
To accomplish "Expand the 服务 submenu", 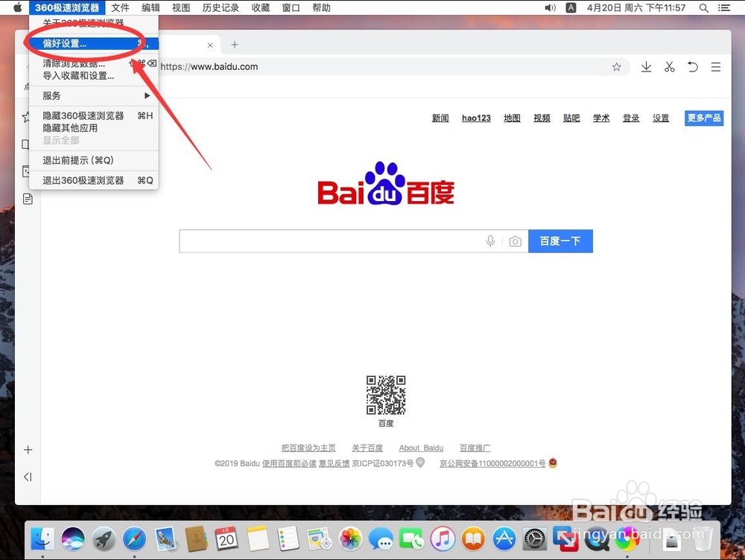I will click(94, 95).
